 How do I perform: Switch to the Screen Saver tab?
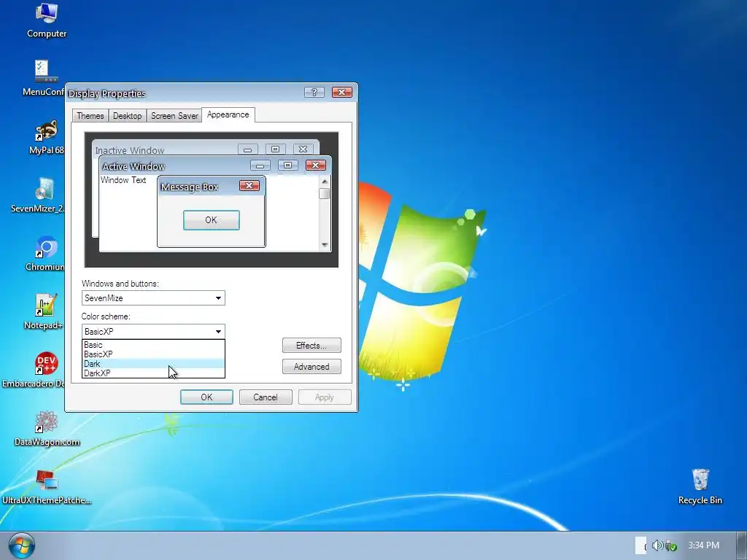pyautogui.click(x=174, y=116)
